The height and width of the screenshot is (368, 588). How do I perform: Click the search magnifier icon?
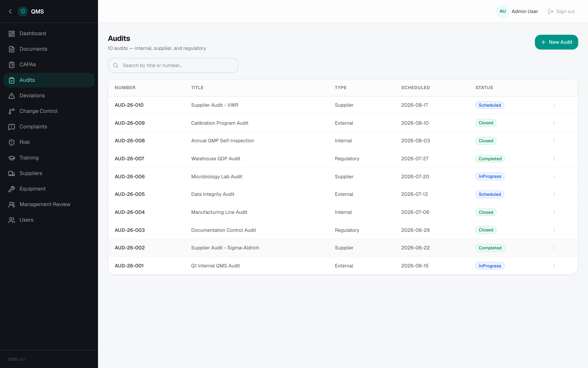click(x=116, y=65)
